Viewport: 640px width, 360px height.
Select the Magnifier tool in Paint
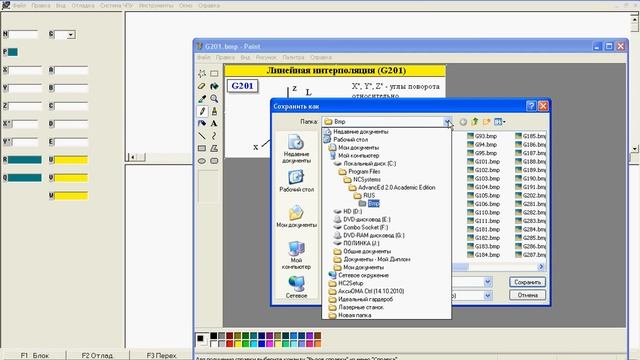tap(214, 99)
